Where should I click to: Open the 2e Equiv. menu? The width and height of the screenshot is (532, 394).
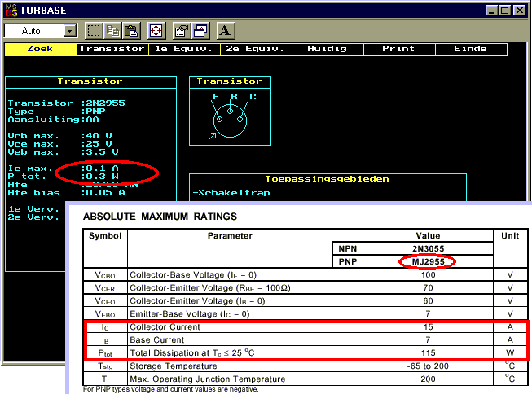point(255,49)
